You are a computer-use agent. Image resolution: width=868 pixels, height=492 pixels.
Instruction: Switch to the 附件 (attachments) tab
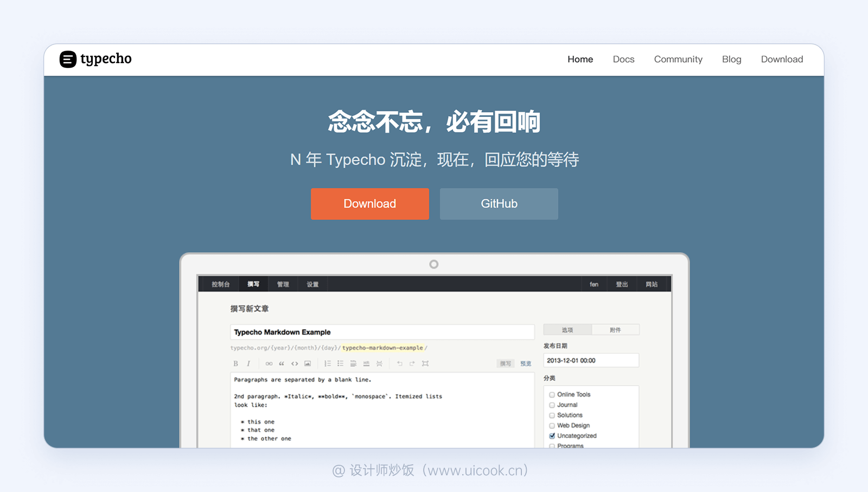pyautogui.click(x=616, y=330)
